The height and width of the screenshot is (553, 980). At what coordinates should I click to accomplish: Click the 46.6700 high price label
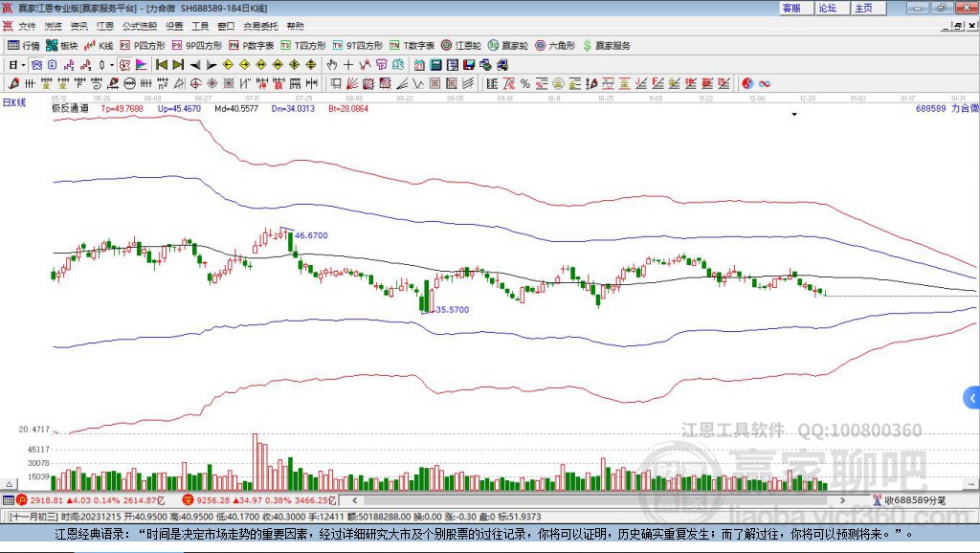pos(311,235)
